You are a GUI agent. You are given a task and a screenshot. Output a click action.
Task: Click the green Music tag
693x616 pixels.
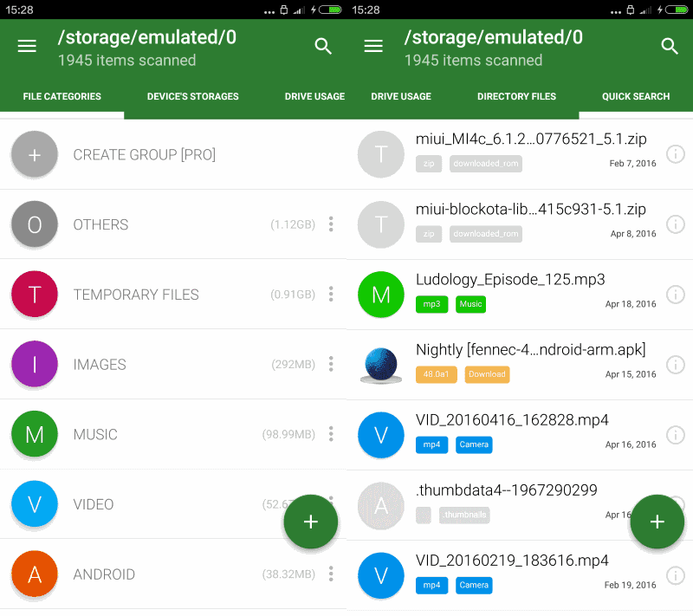pos(470,304)
